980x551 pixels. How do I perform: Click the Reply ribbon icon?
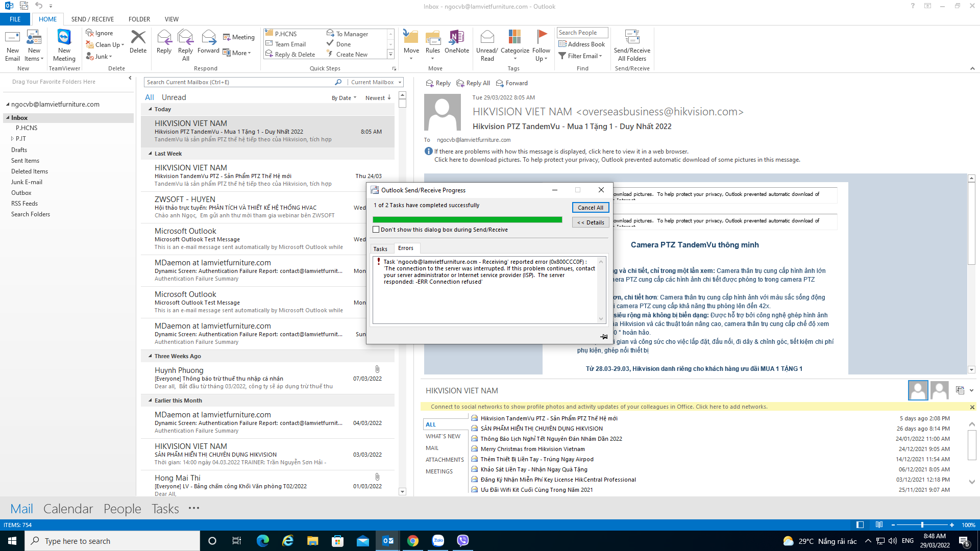pos(164,42)
